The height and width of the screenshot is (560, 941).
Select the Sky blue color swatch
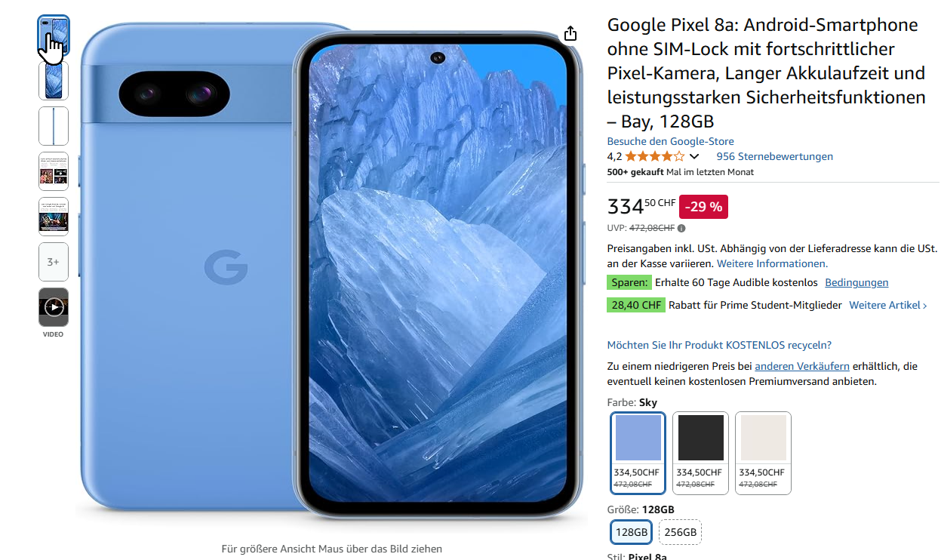638,453
